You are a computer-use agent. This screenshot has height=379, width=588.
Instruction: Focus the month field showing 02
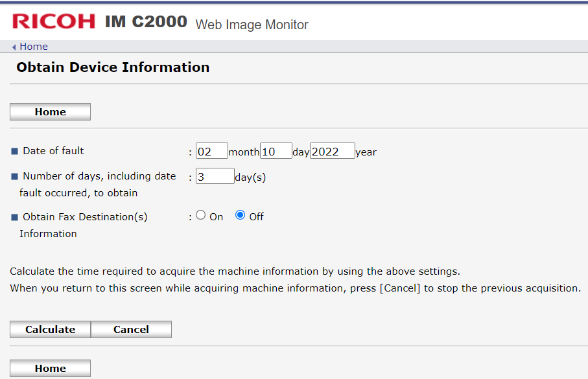point(212,152)
